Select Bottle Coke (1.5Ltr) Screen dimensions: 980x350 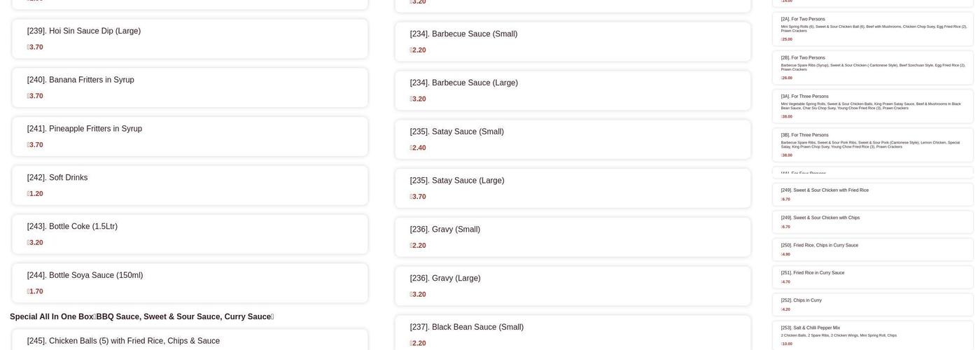[190, 234]
